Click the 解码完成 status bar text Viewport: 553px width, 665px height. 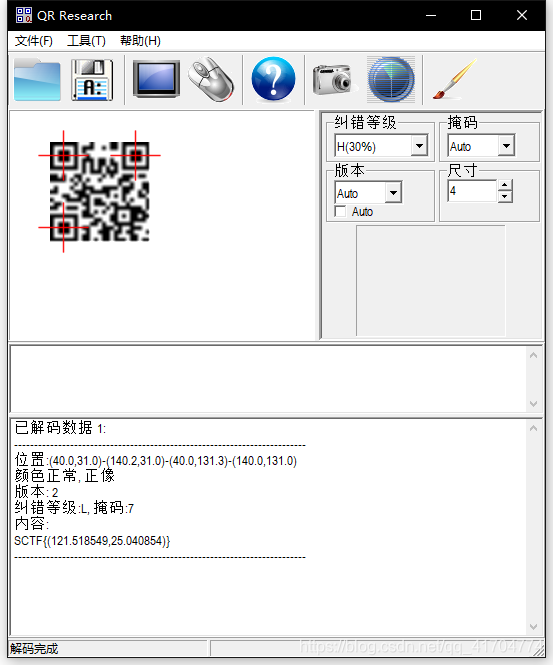(x=34, y=648)
